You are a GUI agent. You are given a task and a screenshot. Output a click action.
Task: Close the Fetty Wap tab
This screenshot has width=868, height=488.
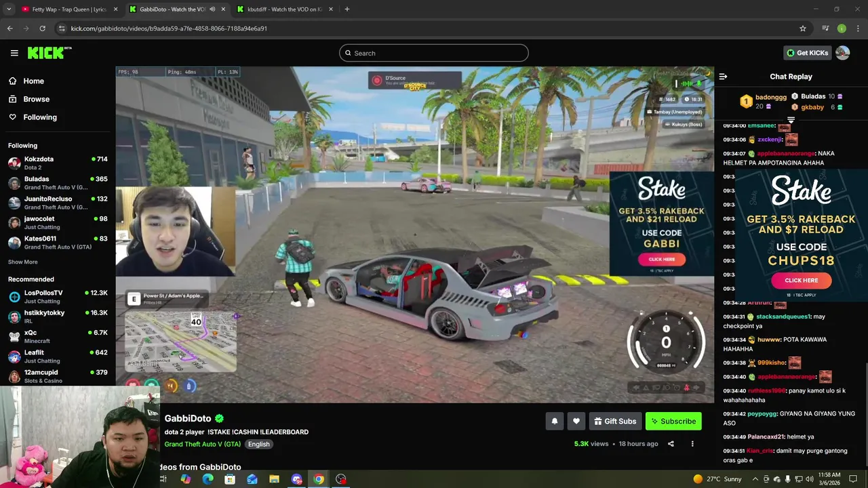(115, 9)
